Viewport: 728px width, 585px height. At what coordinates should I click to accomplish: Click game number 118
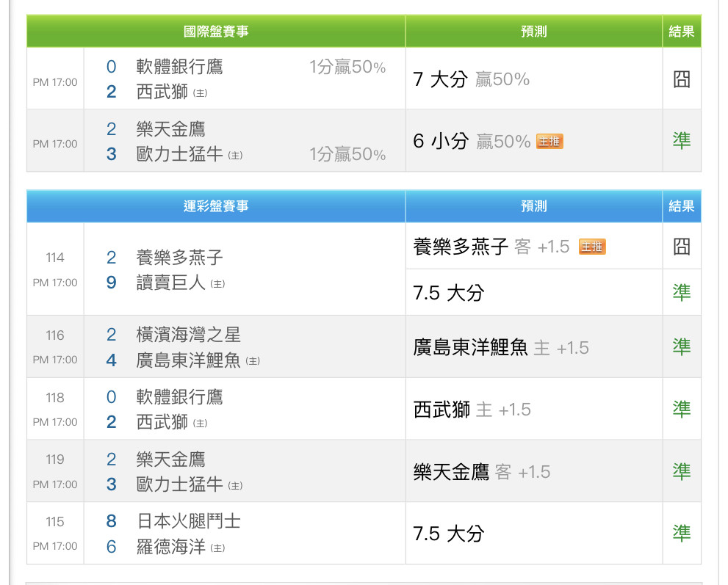coord(55,398)
